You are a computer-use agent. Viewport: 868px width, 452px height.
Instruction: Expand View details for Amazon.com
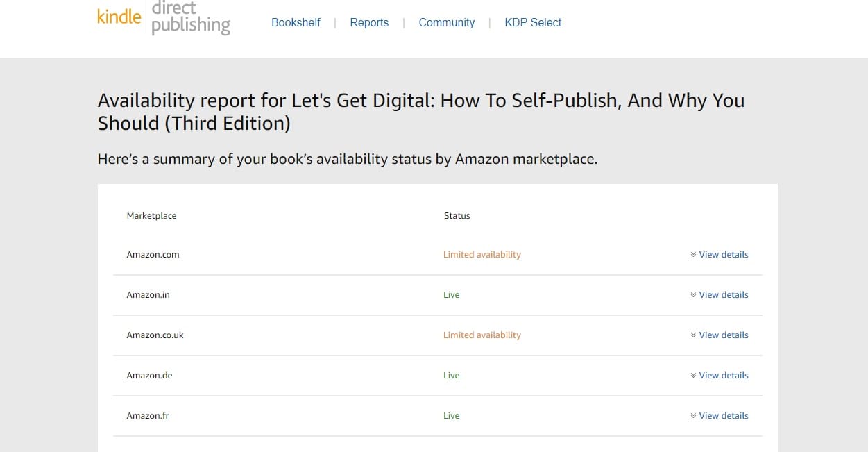[x=720, y=255]
